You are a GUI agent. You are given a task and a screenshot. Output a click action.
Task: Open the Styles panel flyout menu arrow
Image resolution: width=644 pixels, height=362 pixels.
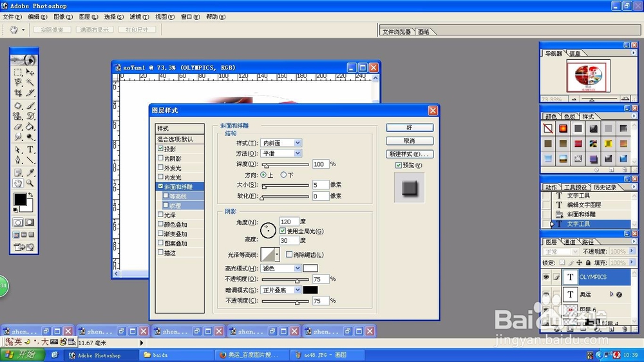tap(634, 117)
